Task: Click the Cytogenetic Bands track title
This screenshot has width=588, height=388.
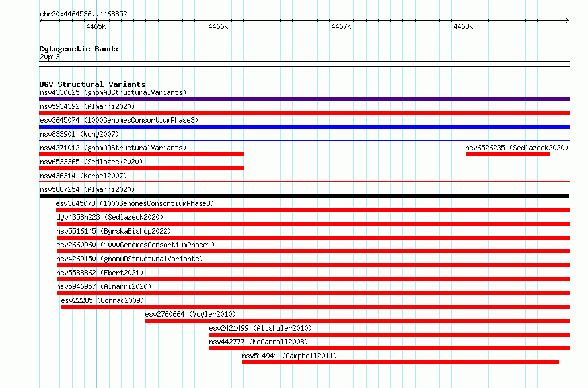Action: point(79,49)
